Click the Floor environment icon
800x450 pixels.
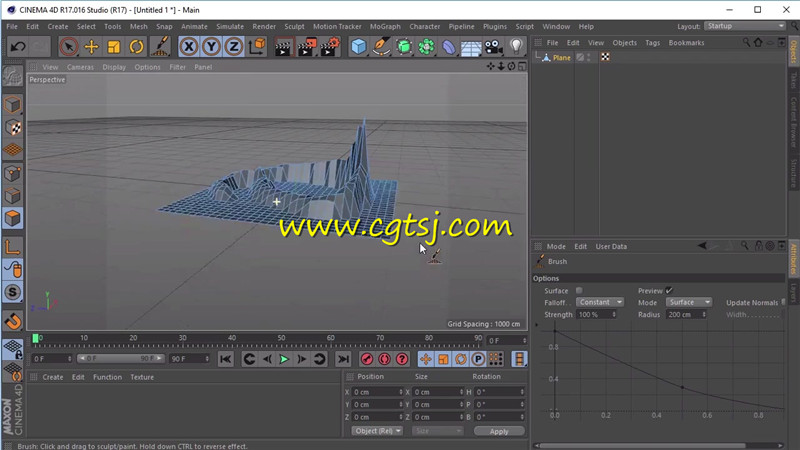(471, 47)
